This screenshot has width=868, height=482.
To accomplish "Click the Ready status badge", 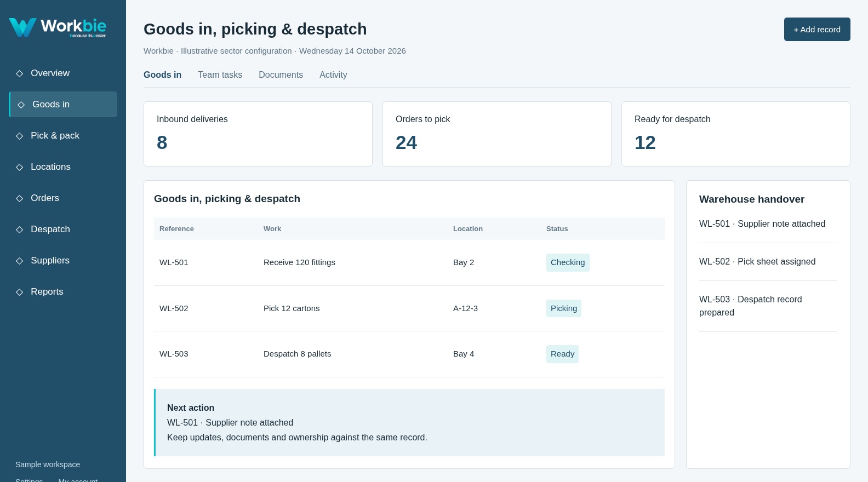I will pyautogui.click(x=562, y=354).
